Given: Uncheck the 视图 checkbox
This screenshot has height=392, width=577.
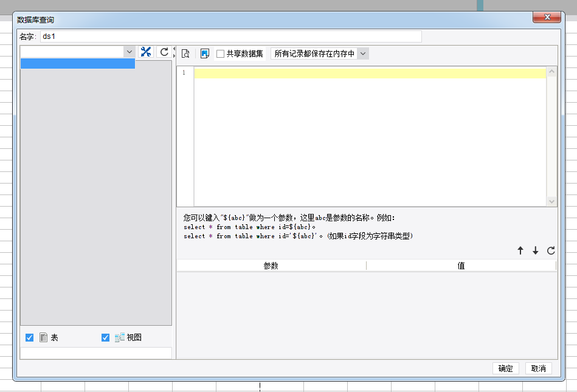Looking at the screenshot, I should [105, 337].
